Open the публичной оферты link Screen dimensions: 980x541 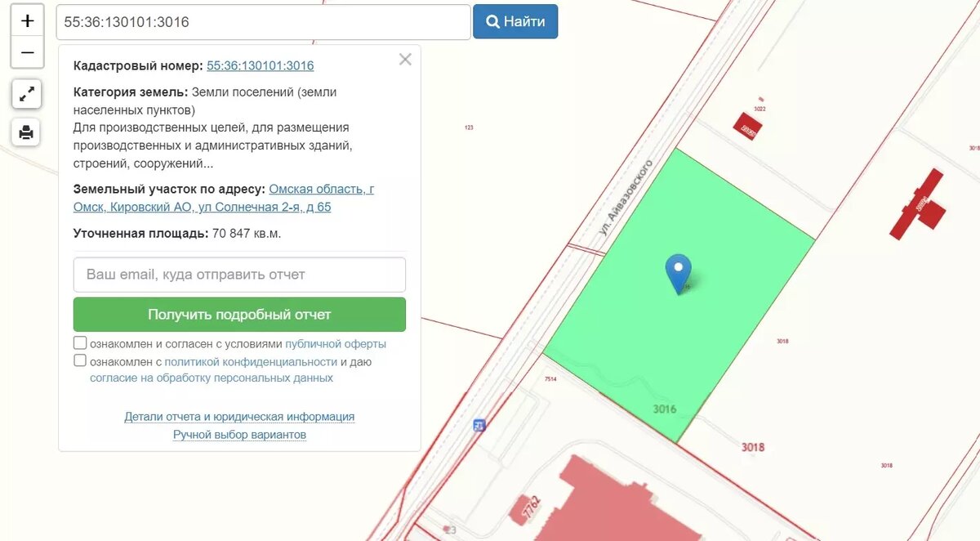coord(335,343)
